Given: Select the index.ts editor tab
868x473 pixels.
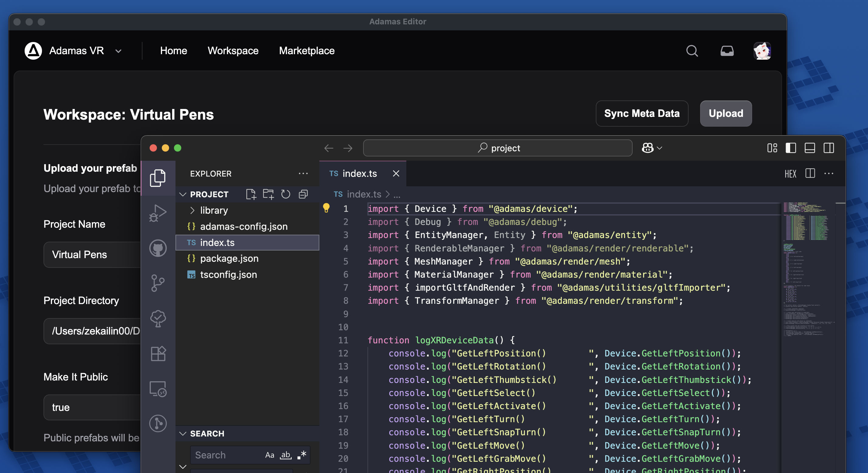Looking at the screenshot, I should click(359, 173).
